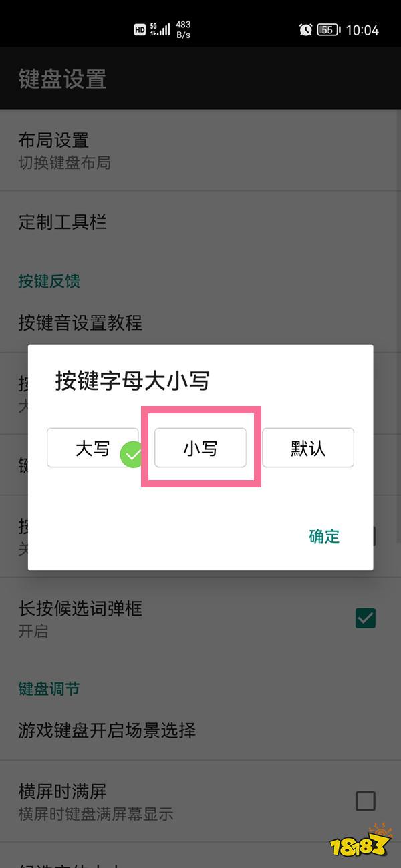Select the 大写 uppercase option

pyautogui.click(x=92, y=447)
